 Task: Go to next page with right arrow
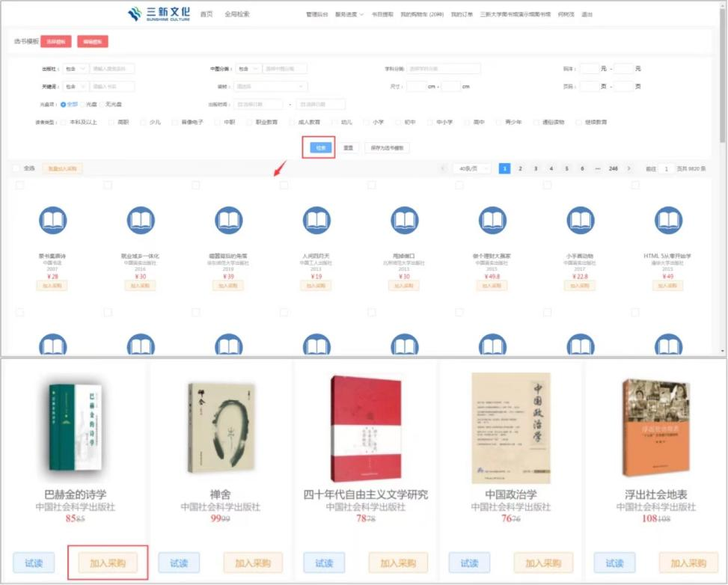(628, 169)
